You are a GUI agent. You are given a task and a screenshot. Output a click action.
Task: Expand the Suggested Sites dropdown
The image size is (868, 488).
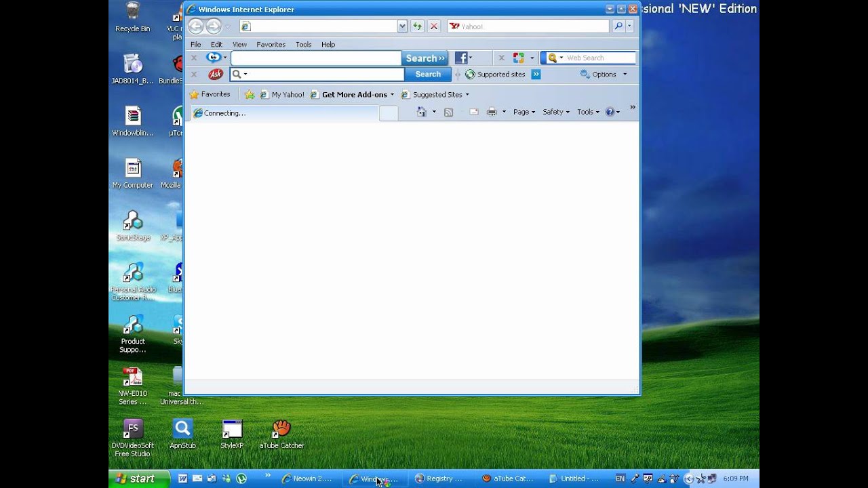tap(467, 95)
